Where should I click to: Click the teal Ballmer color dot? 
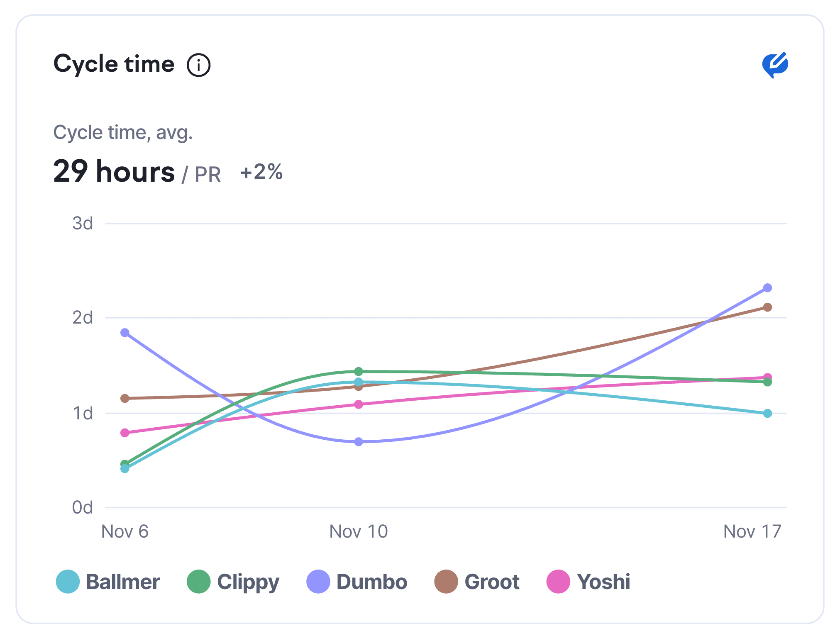pos(68,582)
